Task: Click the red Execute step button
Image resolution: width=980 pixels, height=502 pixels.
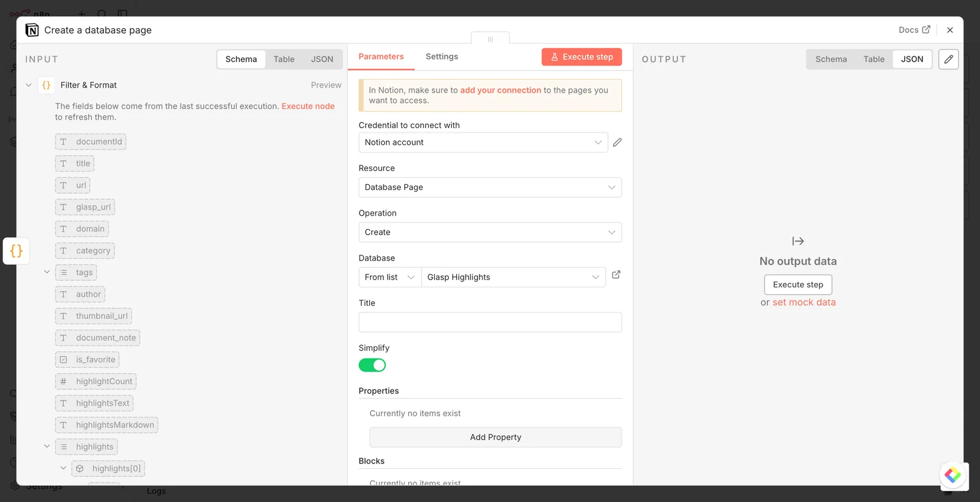Action: [x=582, y=57]
